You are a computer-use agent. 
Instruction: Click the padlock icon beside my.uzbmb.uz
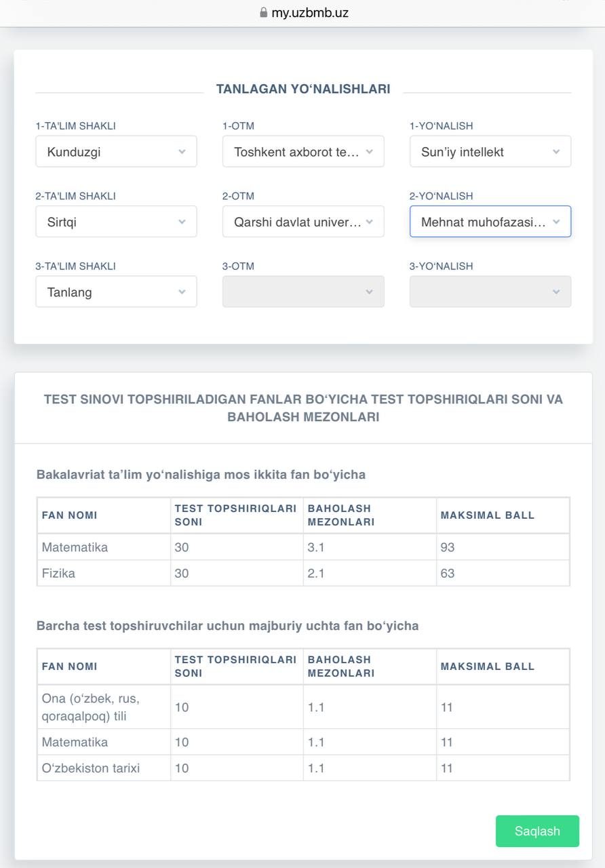click(264, 12)
